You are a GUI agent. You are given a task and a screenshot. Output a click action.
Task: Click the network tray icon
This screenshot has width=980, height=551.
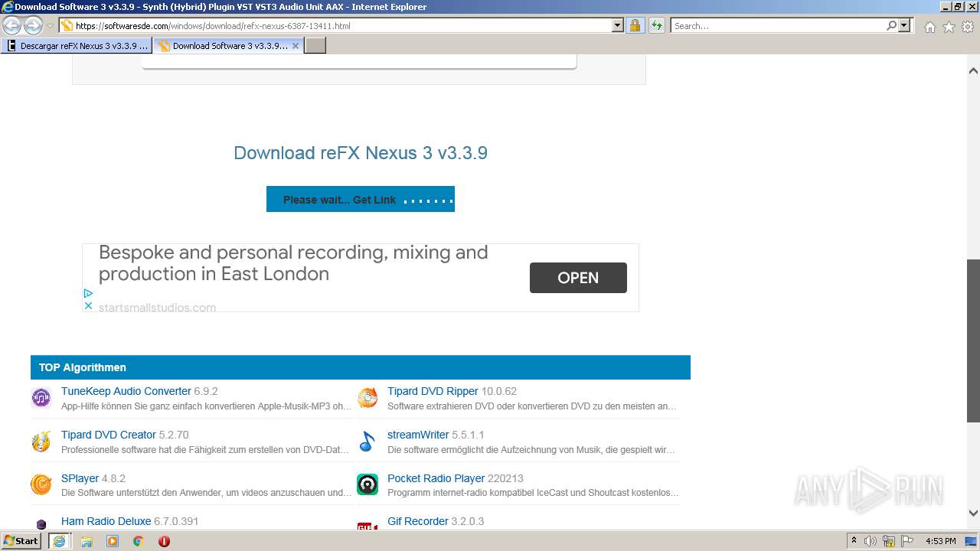[x=889, y=541]
